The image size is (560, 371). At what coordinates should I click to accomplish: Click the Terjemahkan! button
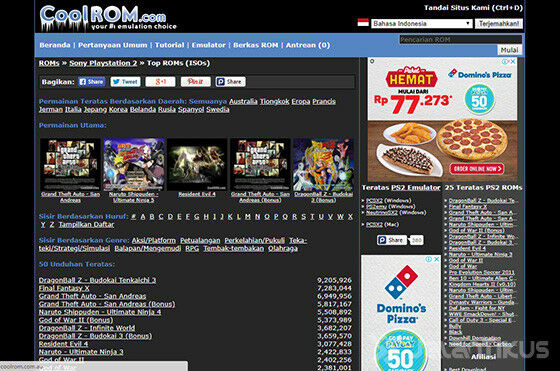(x=499, y=24)
